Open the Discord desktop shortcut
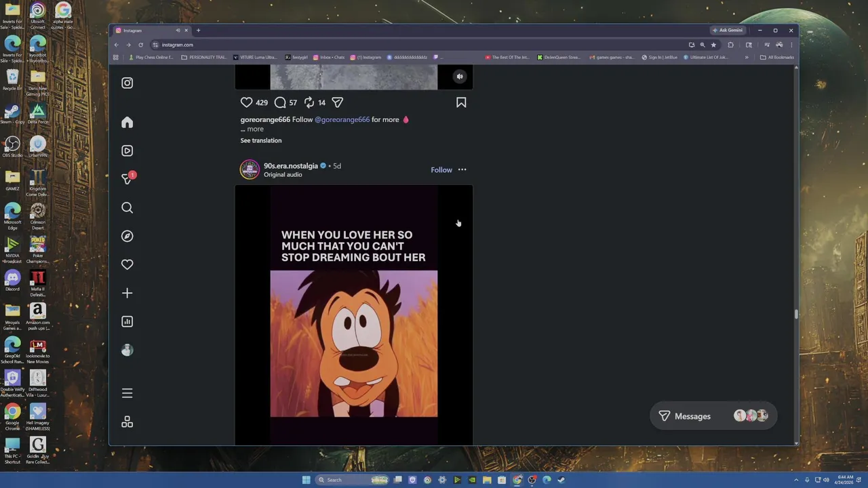 tap(12, 280)
